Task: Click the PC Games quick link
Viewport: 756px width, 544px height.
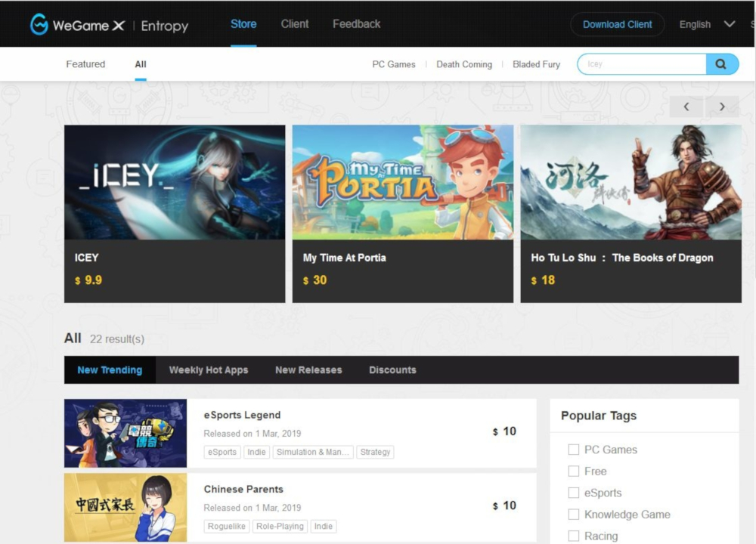Action: coord(393,64)
